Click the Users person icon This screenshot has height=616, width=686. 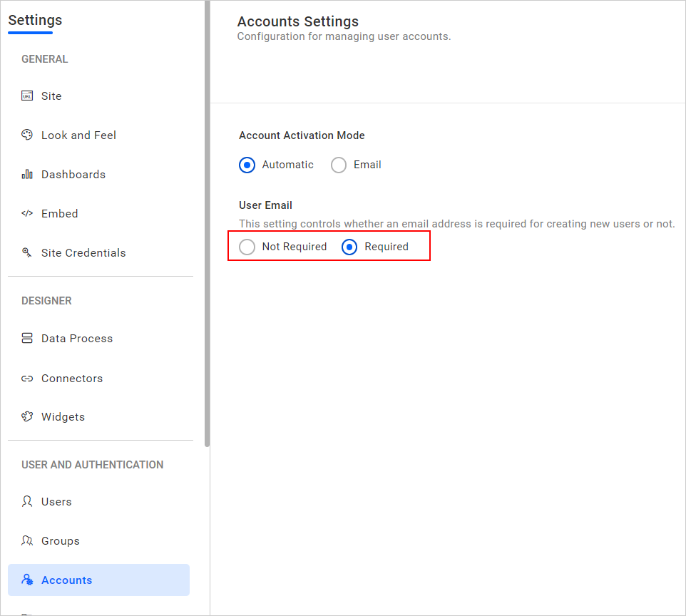27,501
